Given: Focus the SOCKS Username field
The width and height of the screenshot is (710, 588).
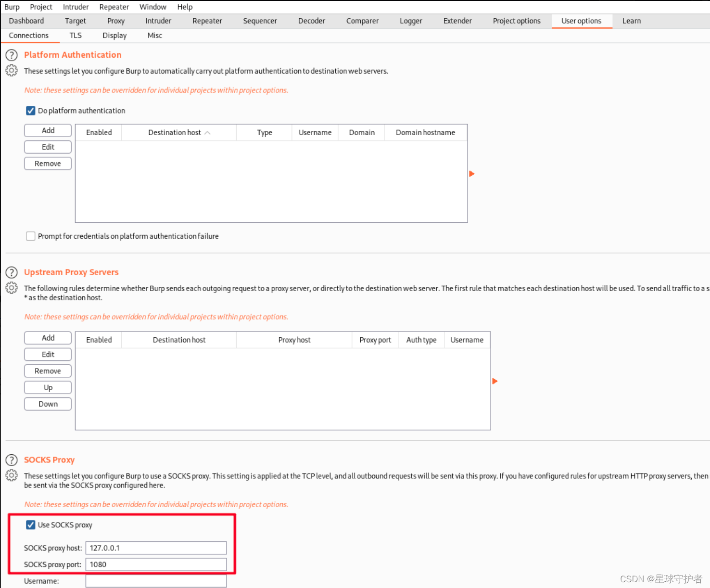Looking at the screenshot, I should 156,581.
